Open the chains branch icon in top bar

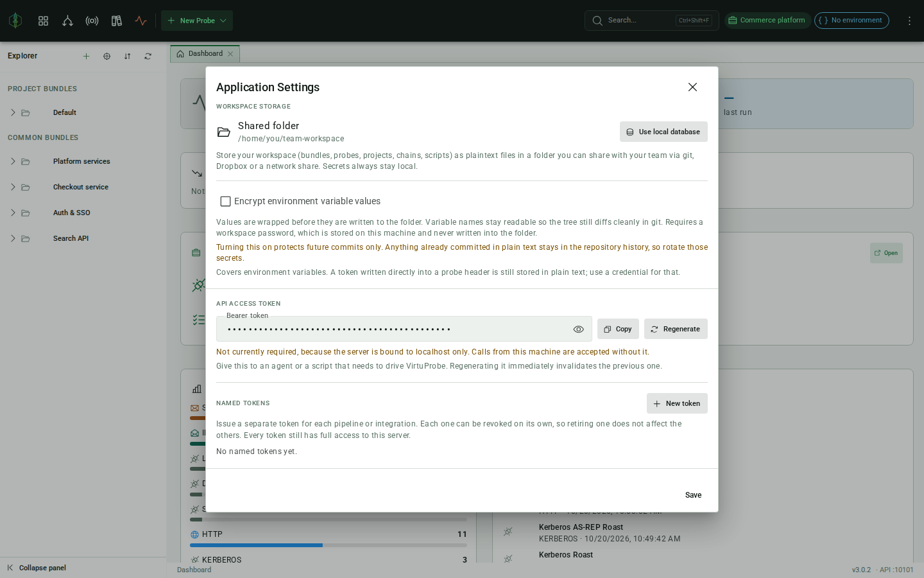click(67, 21)
